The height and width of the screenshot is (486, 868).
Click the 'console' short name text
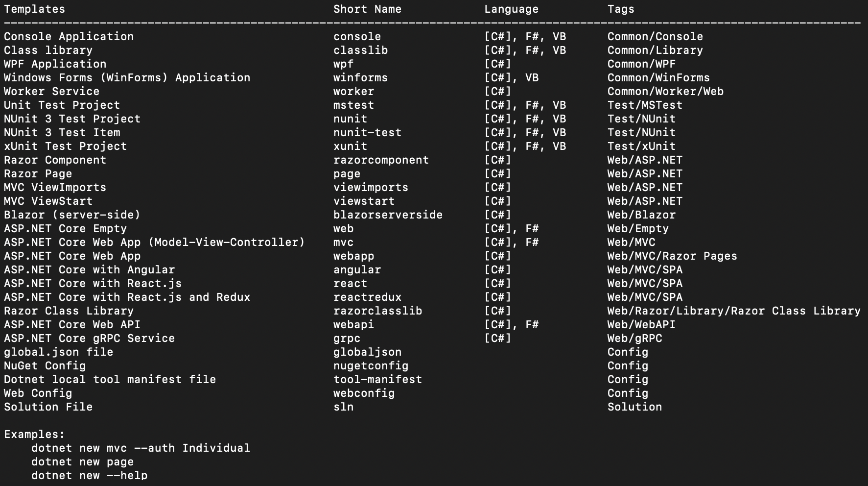357,37
